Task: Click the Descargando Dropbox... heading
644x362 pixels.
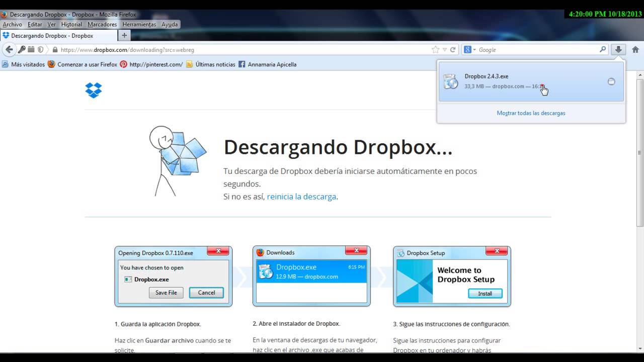Action: click(338, 147)
